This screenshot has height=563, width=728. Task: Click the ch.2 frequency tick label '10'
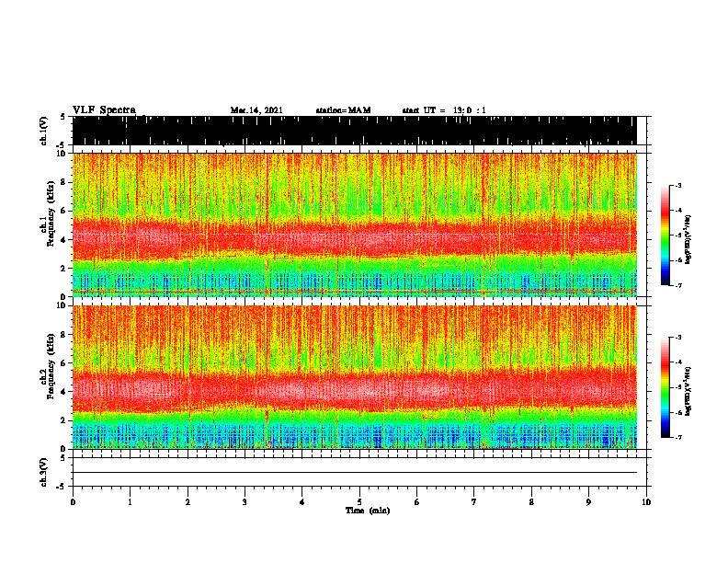[x=61, y=305]
